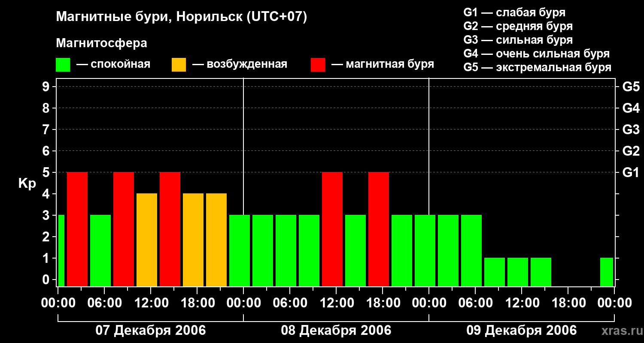This screenshot has width=644, height=343.
Task: Click the '07 Декабря 2006' date label
Action: click(150, 331)
